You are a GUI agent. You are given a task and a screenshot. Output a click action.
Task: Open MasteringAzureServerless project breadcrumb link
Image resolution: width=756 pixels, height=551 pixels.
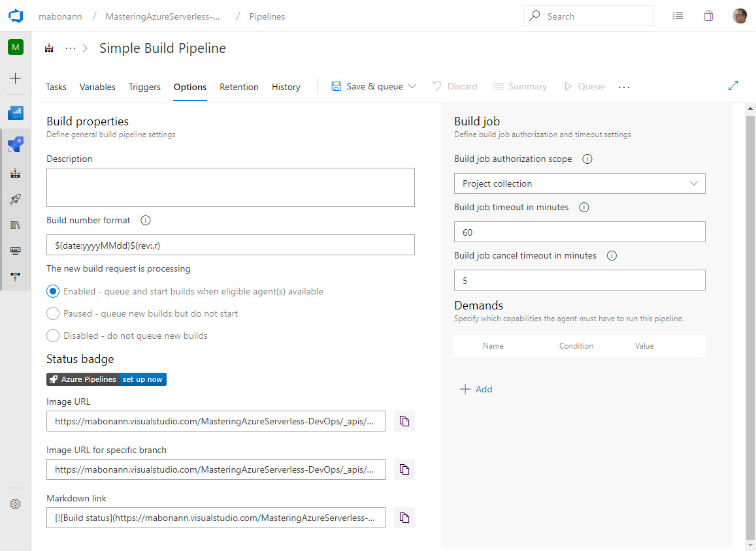163,16
